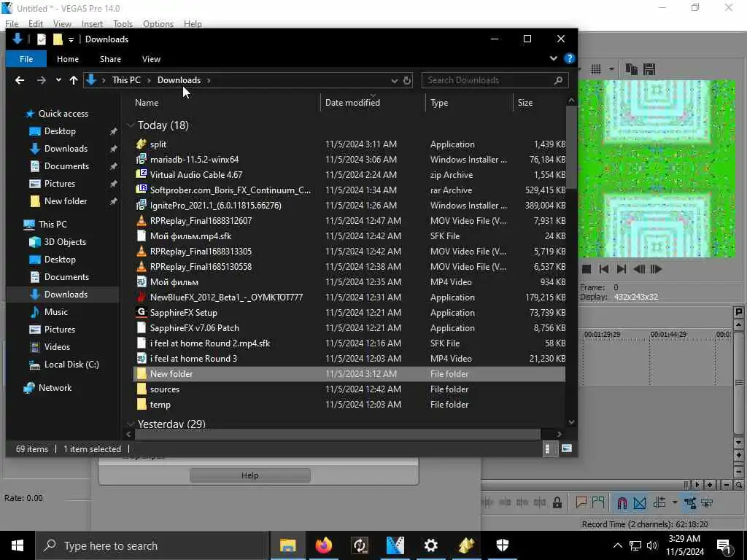Sort by Size column header
This screenshot has height=560, width=747.
pyautogui.click(x=525, y=103)
